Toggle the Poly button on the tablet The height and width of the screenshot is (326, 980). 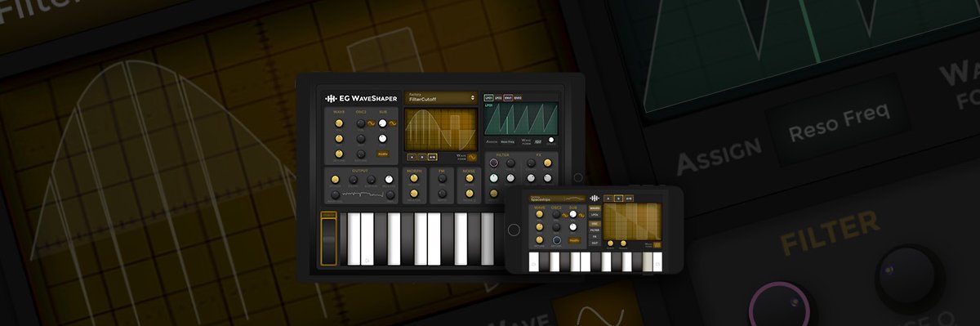pyautogui.click(x=383, y=153)
